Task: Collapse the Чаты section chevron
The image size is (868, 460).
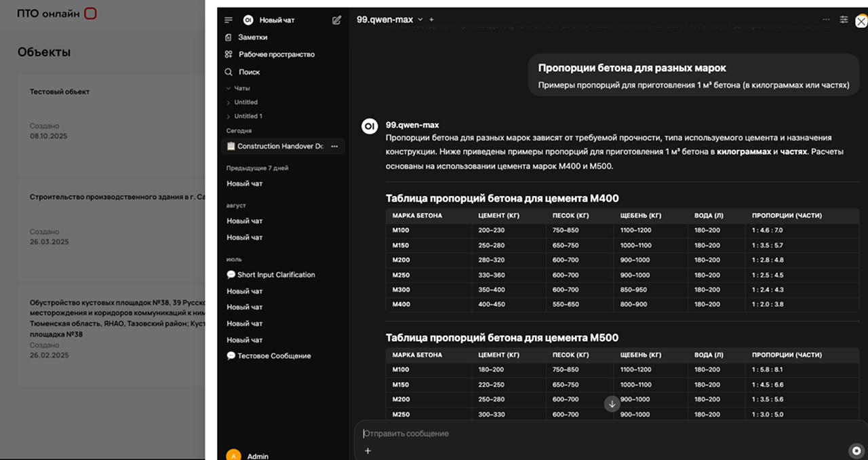Action: (229, 88)
